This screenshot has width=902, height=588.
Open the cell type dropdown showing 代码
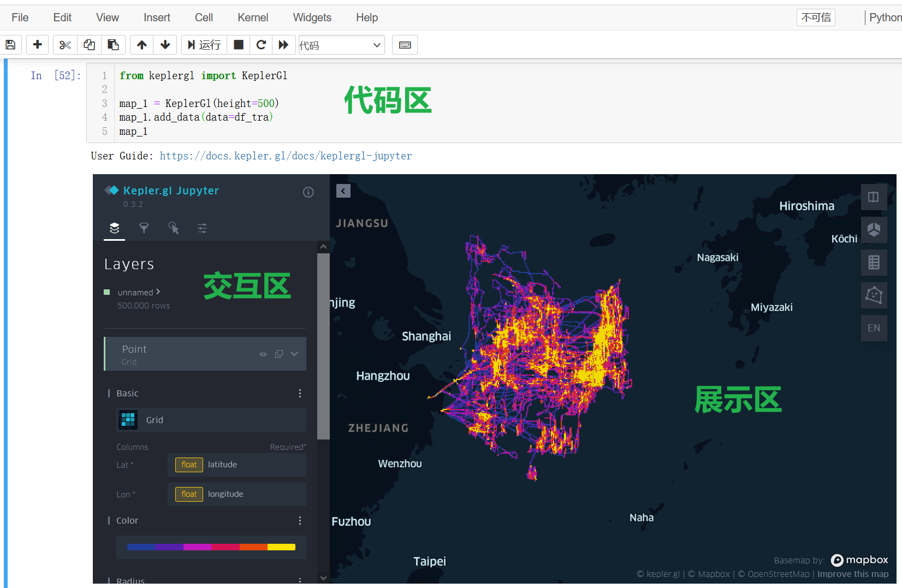[x=341, y=45]
